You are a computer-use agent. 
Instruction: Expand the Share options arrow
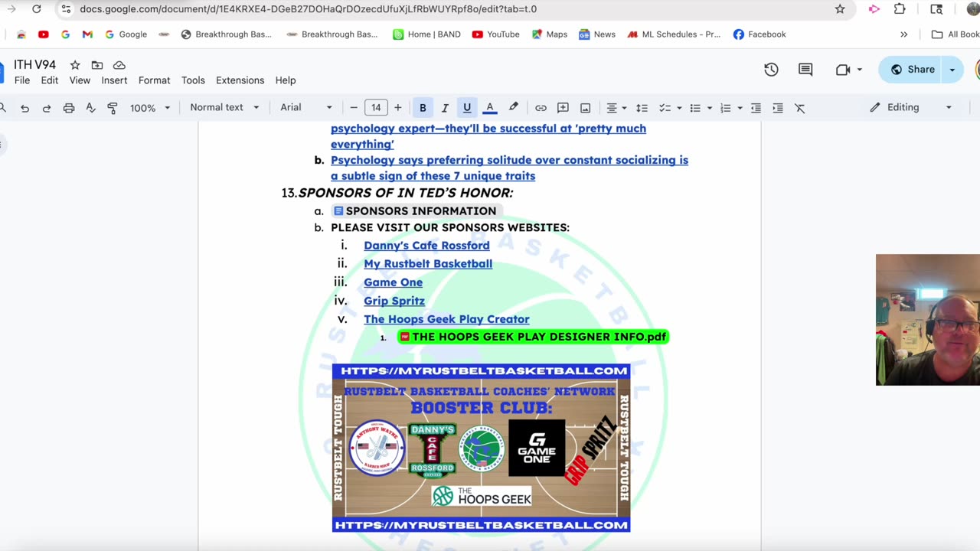(x=952, y=70)
